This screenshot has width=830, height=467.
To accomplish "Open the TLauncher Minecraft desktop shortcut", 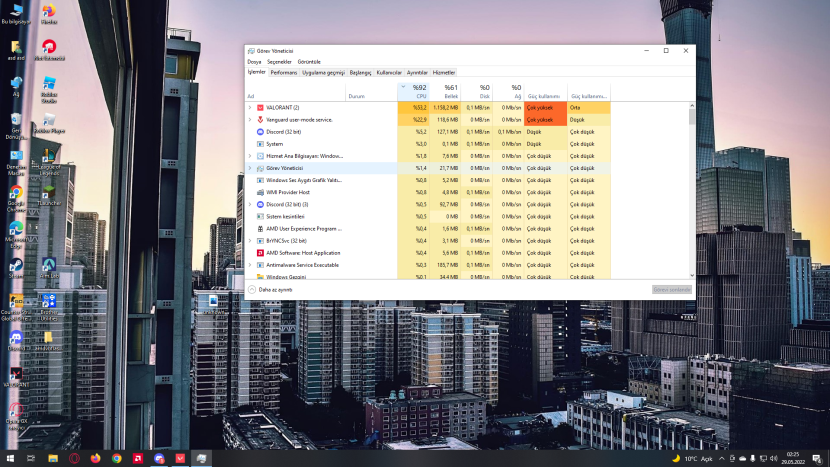I will click(49, 195).
